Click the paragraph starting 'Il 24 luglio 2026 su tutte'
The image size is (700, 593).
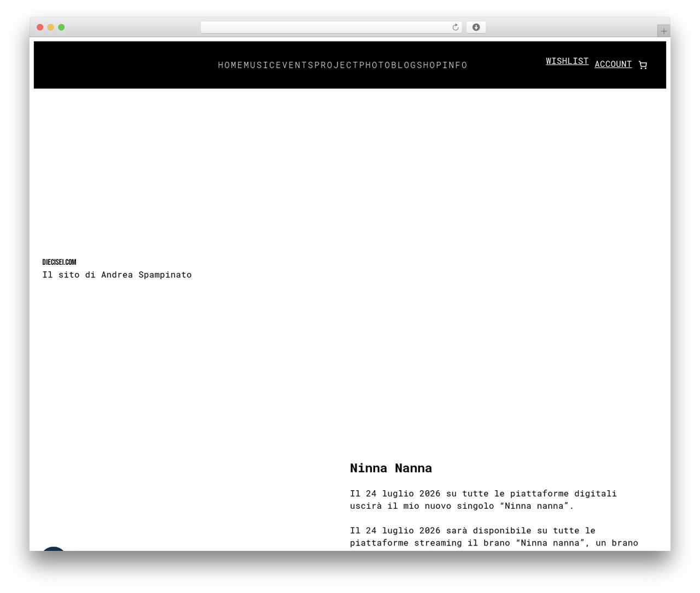coord(483,499)
